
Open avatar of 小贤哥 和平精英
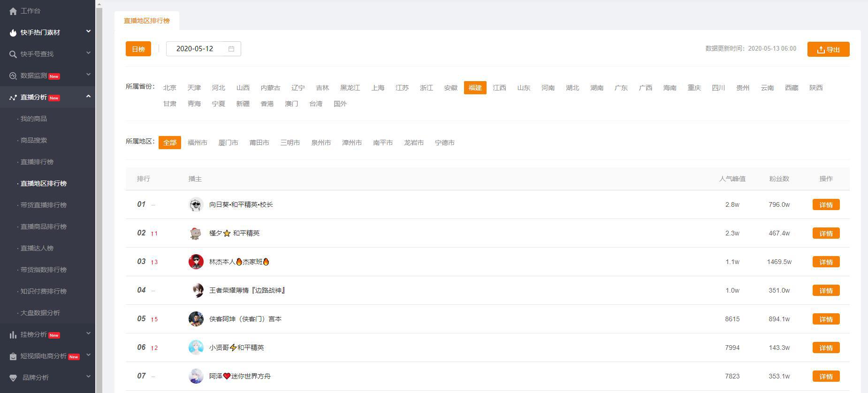(x=196, y=348)
